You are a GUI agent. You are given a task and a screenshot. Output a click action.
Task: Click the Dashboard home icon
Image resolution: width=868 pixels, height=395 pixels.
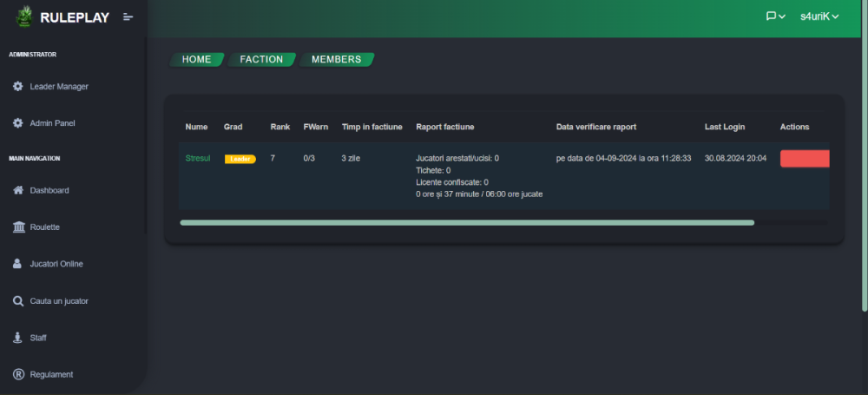click(18, 190)
